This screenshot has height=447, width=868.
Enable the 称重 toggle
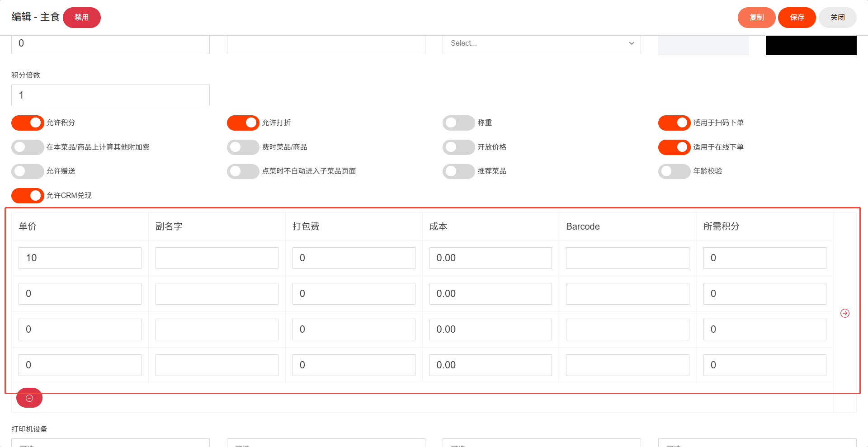pyautogui.click(x=458, y=123)
